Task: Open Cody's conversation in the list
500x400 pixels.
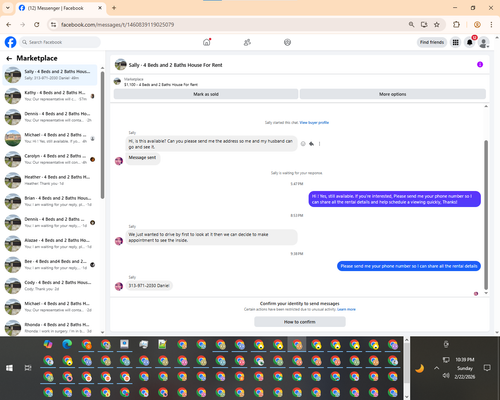Action: point(50,286)
